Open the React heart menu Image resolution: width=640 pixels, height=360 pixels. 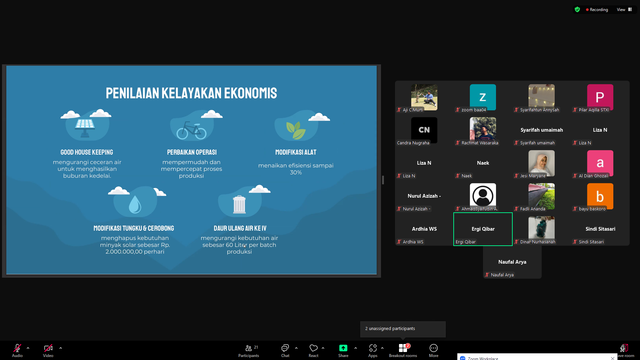pos(313,350)
